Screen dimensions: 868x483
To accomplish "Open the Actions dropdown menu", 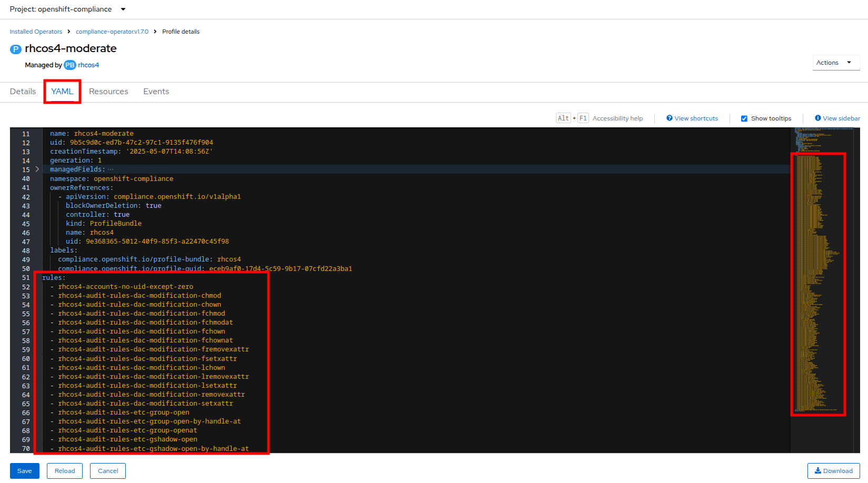I will (x=836, y=63).
